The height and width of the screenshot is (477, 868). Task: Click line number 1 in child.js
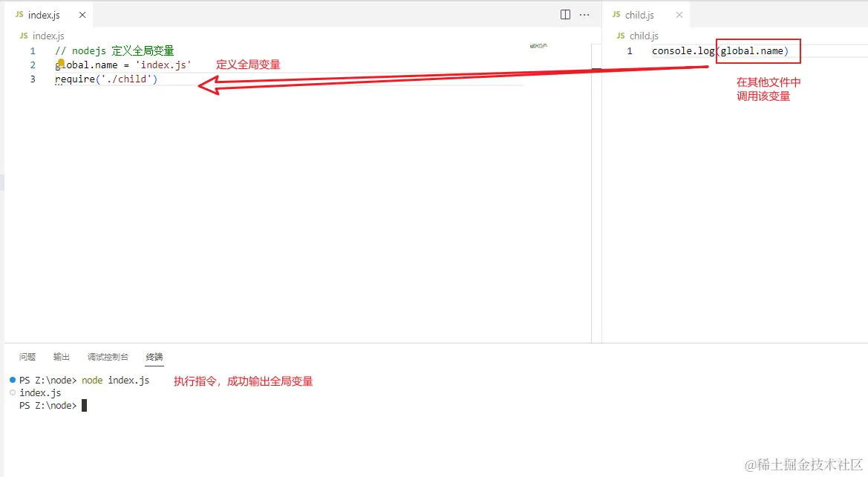point(630,51)
